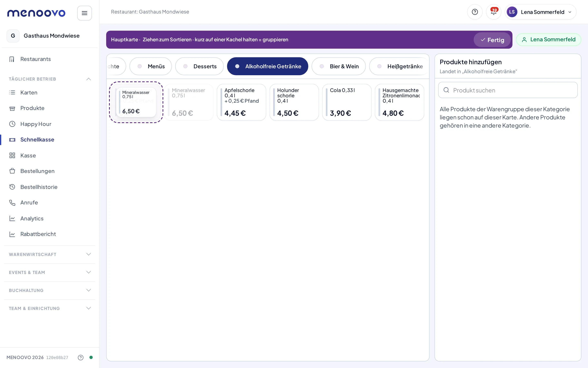Switch to the Desserts category tab
Viewport: 588px width, 368px height.
(x=199, y=66)
